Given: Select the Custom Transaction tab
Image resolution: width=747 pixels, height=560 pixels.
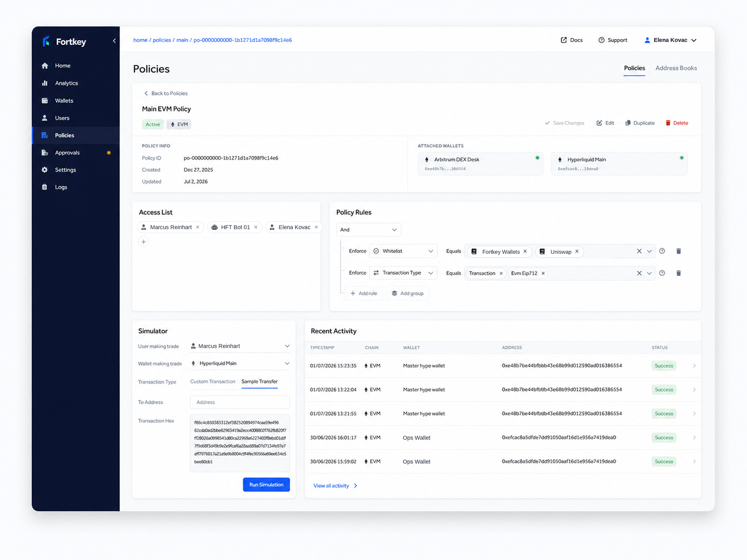Looking at the screenshot, I should click(212, 382).
